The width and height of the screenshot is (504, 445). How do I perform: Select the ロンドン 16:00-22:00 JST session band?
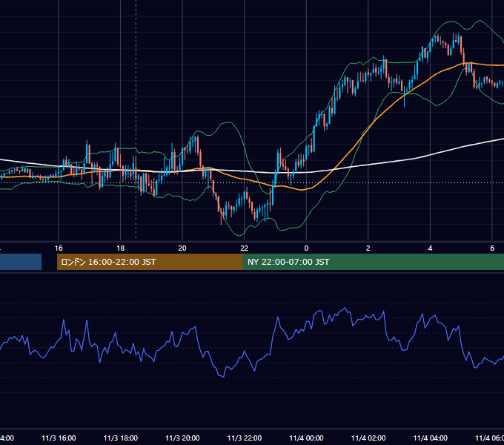(150, 262)
